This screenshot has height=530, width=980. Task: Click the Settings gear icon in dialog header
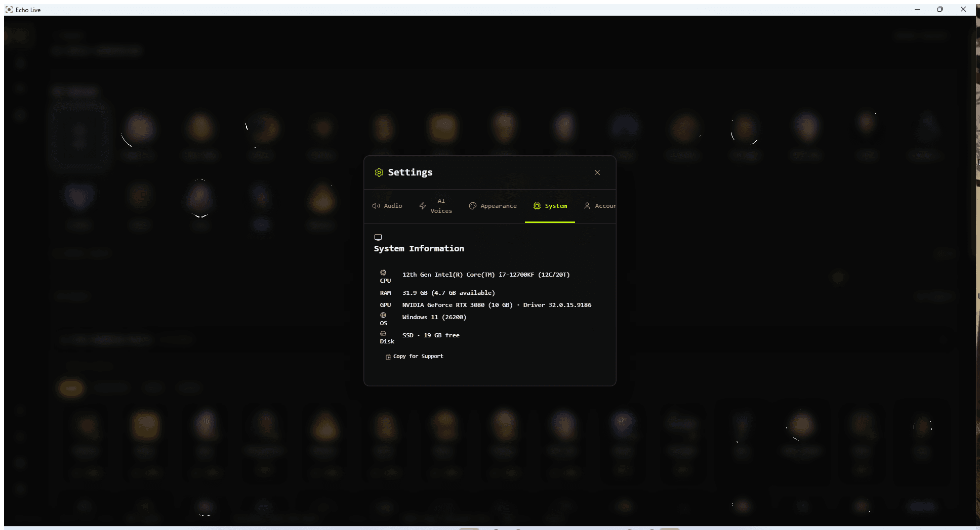coord(379,172)
